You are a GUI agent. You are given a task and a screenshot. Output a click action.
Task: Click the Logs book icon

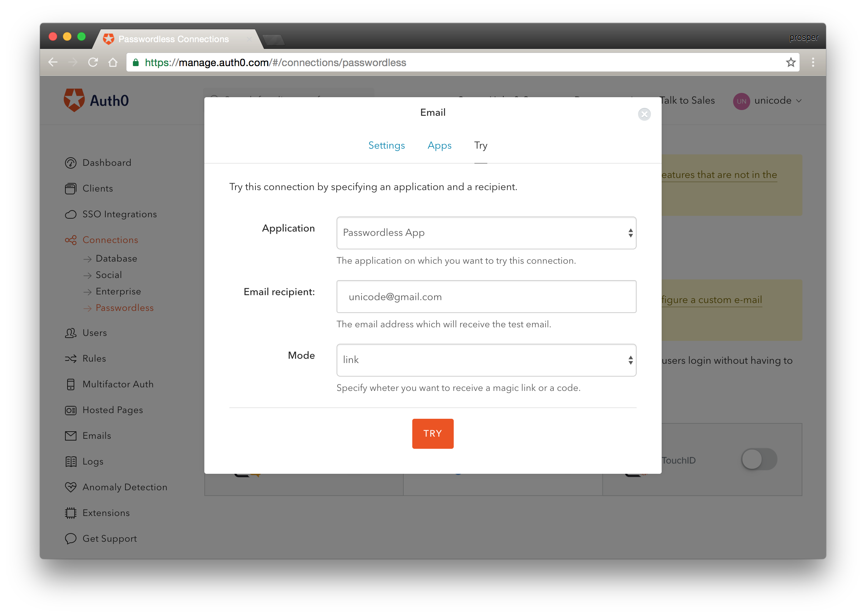70,462
